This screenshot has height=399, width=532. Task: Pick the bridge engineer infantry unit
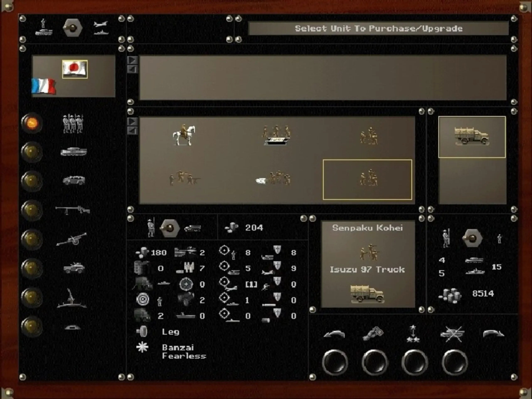tap(276, 135)
